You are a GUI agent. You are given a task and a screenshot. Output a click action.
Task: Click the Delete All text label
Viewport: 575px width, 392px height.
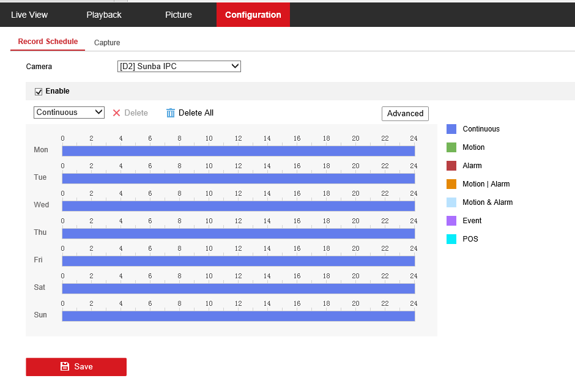click(x=196, y=113)
